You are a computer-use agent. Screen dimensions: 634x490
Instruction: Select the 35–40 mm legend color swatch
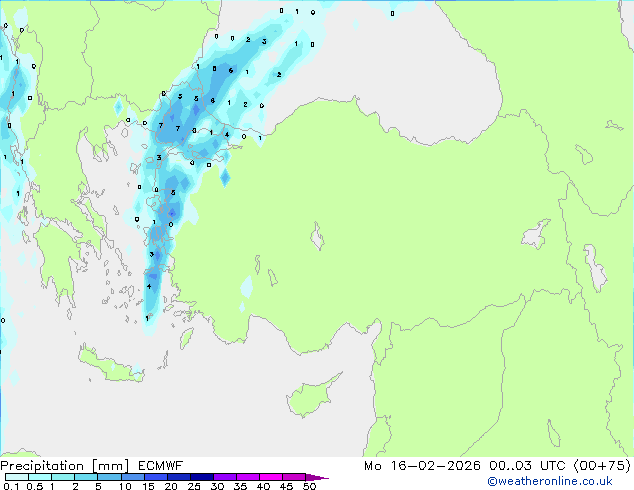click(x=248, y=477)
